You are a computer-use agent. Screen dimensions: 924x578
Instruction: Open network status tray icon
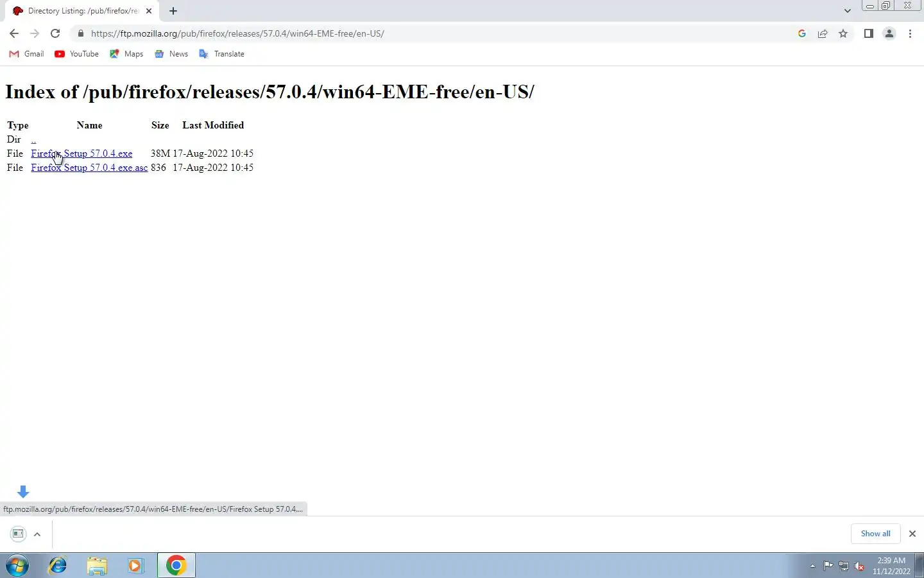(844, 566)
